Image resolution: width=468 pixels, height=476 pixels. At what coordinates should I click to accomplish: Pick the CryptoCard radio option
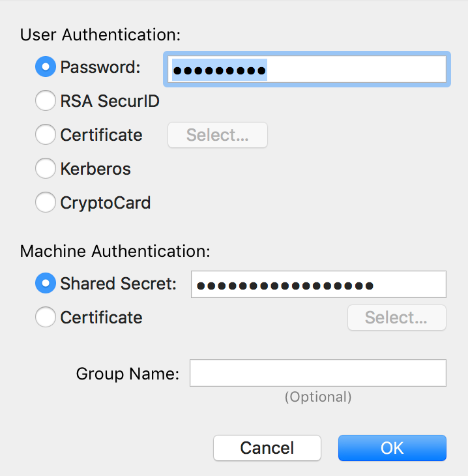click(x=45, y=203)
